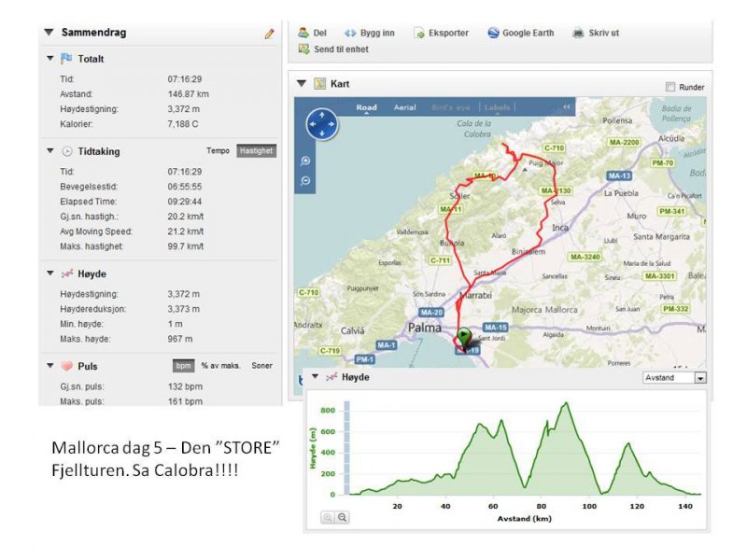Switch map to Aerial view
Screen dimensions: 747x560
404,108
